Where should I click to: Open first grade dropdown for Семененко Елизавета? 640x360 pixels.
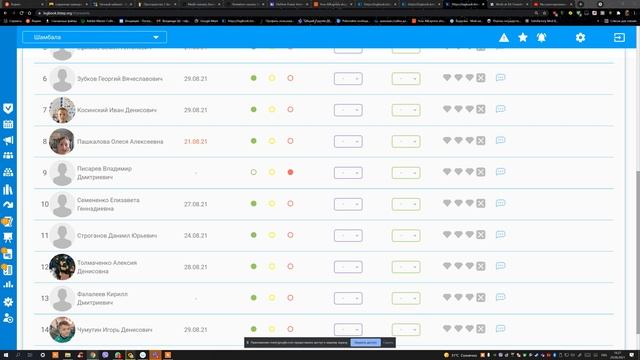point(348,204)
